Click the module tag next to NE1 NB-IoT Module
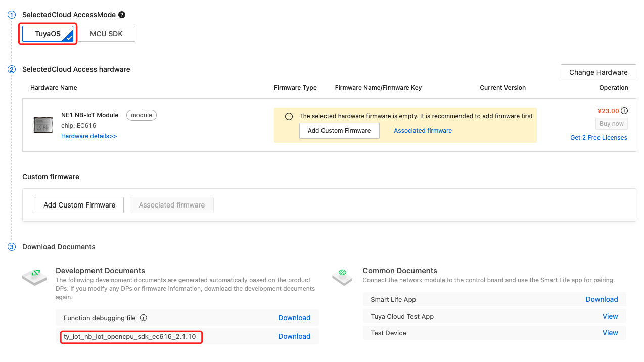This screenshot has width=644, height=362. [142, 115]
